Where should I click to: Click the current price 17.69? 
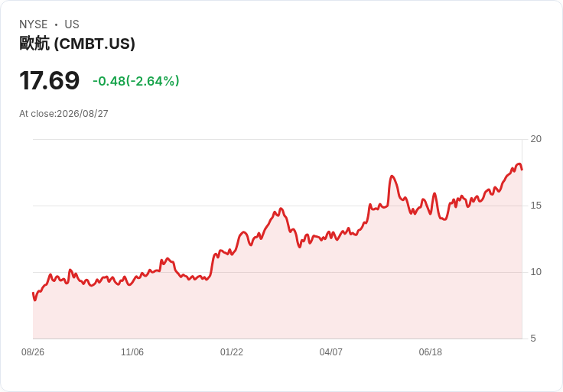point(49,80)
